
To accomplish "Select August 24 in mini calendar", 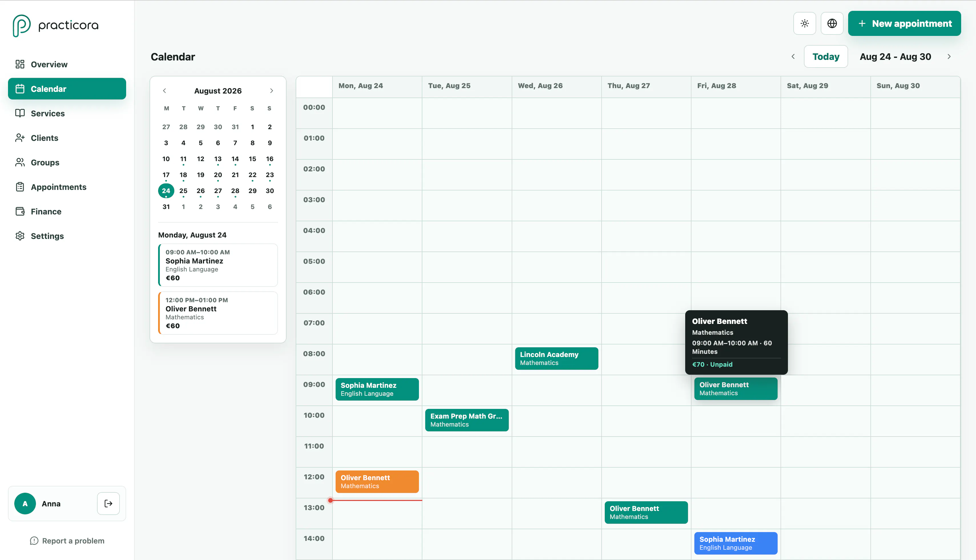I will point(166,191).
